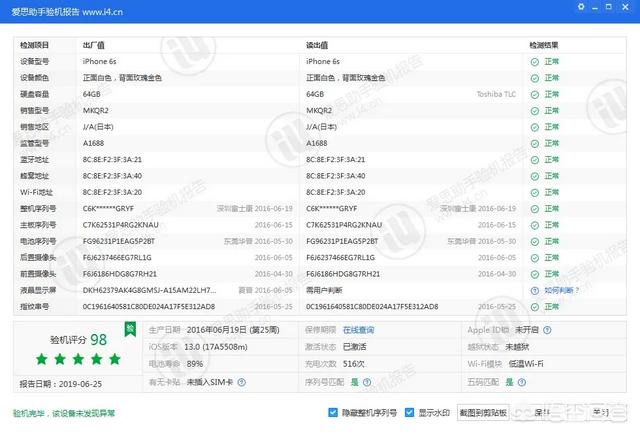The image size is (640, 434).
Task: Click question icon in 液晶显示屏 row
Action: pyautogui.click(x=535, y=290)
